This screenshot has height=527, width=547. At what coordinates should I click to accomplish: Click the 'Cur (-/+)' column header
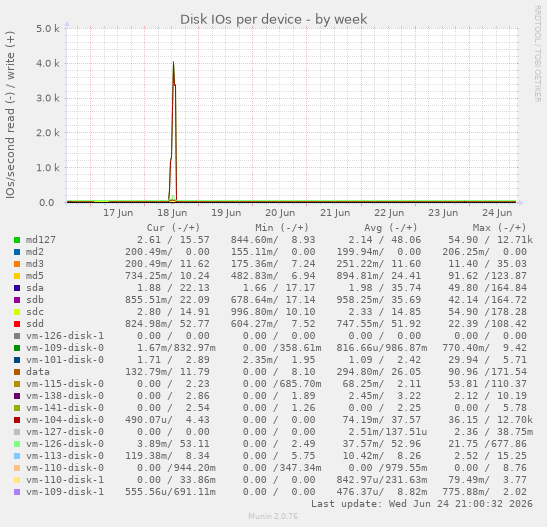pos(173,228)
